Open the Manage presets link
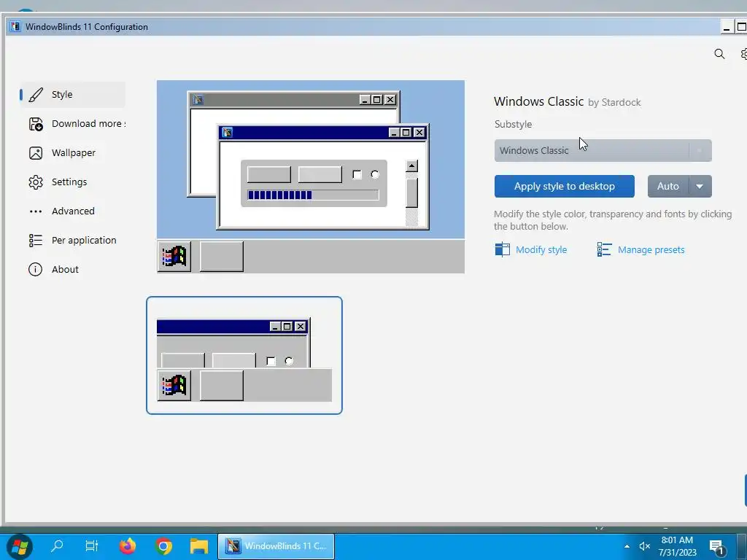The image size is (747, 560). (x=651, y=249)
